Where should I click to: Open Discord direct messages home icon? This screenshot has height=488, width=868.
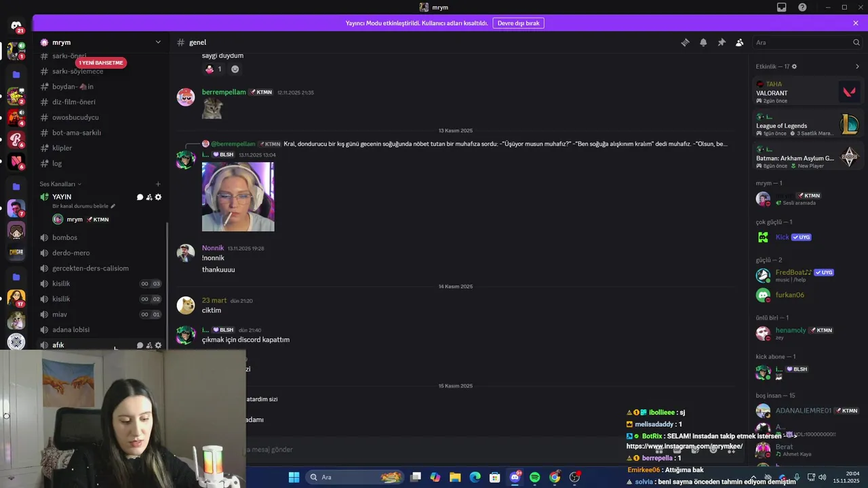[x=16, y=26]
